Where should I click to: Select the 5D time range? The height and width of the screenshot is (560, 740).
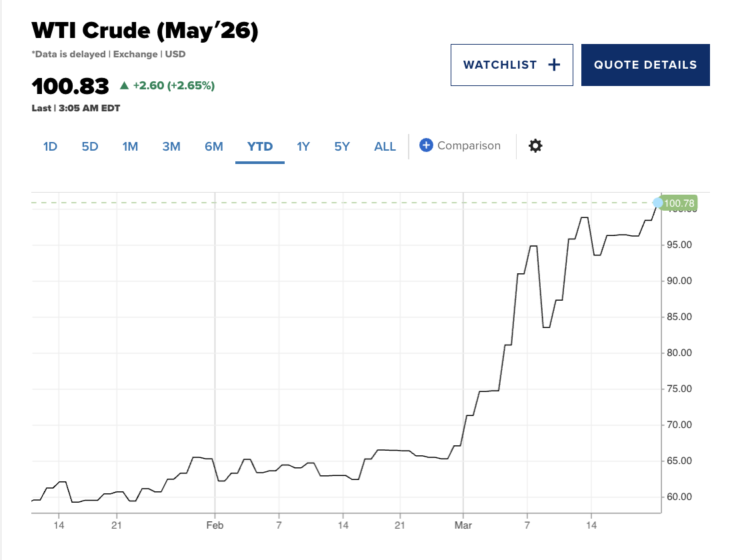click(90, 147)
